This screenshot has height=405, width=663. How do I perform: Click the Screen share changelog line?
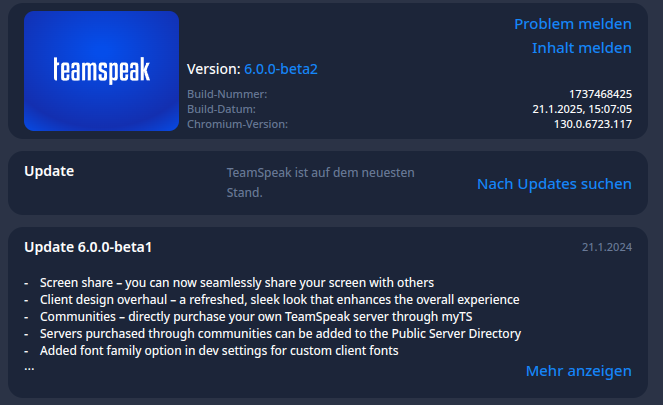pyautogui.click(x=237, y=282)
